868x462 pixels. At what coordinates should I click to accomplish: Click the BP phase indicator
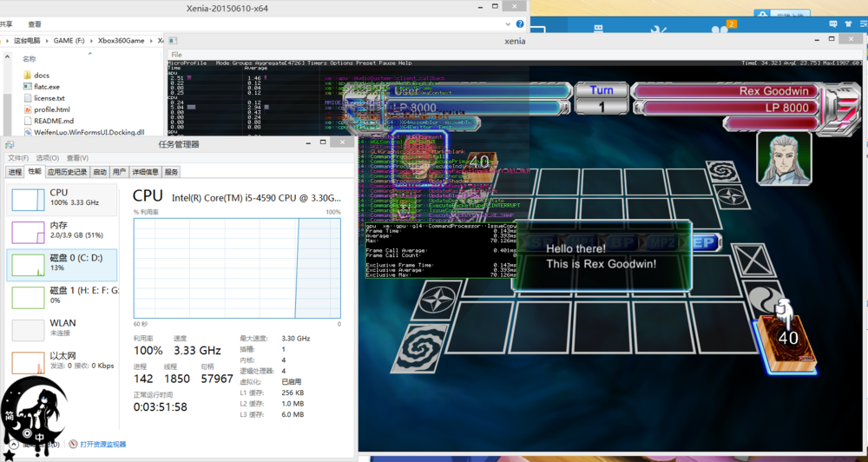622,242
